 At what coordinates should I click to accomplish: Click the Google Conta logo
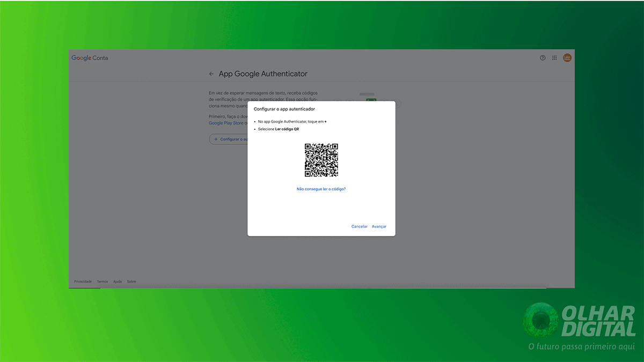click(90, 58)
